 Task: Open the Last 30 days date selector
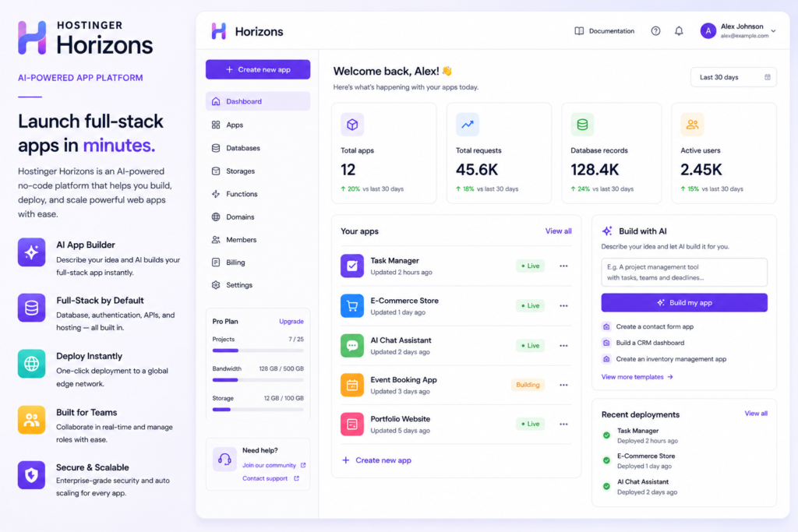[x=733, y=77]
